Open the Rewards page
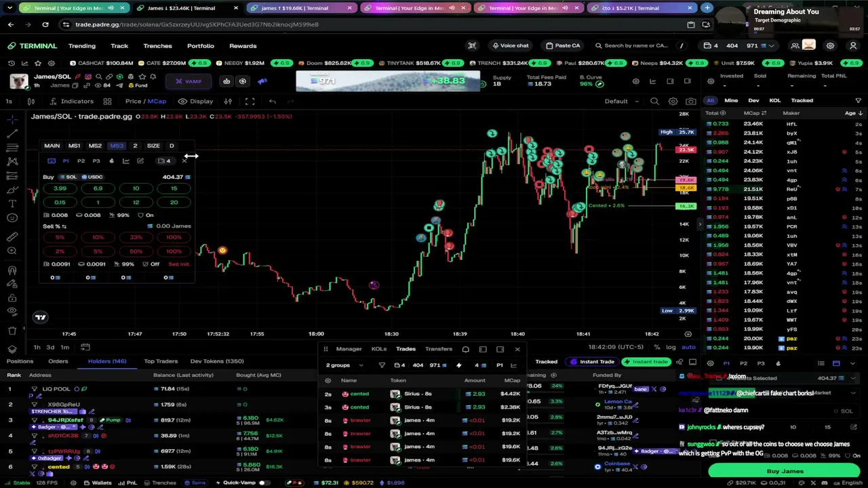868x488 pixels. tap(243, 46)
